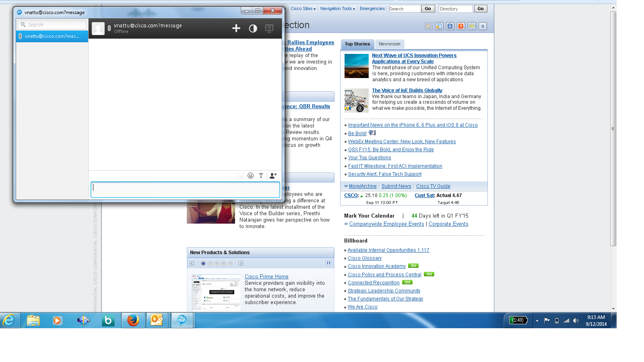Click the Emergencies link in top bar

[x=372, y=8]
